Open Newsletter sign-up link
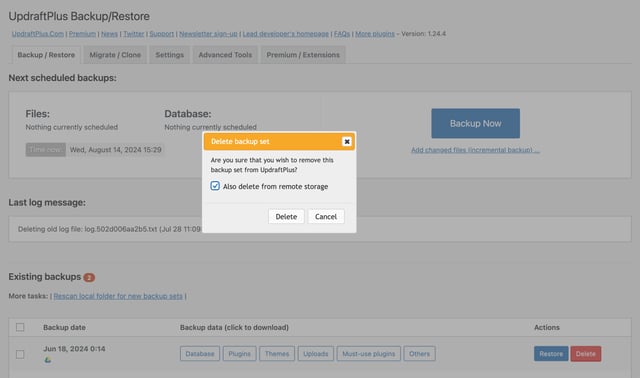The image size is (640, 378). click(x=208, y=34)
